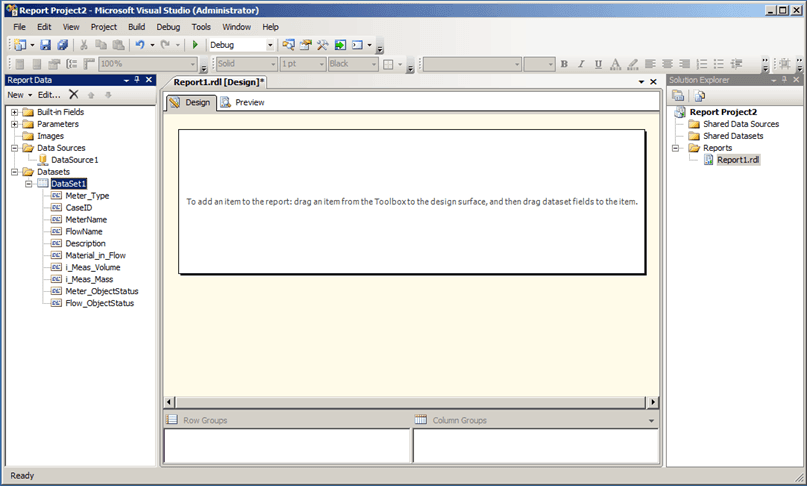Expand the Parameters folder

coord(14,124)
